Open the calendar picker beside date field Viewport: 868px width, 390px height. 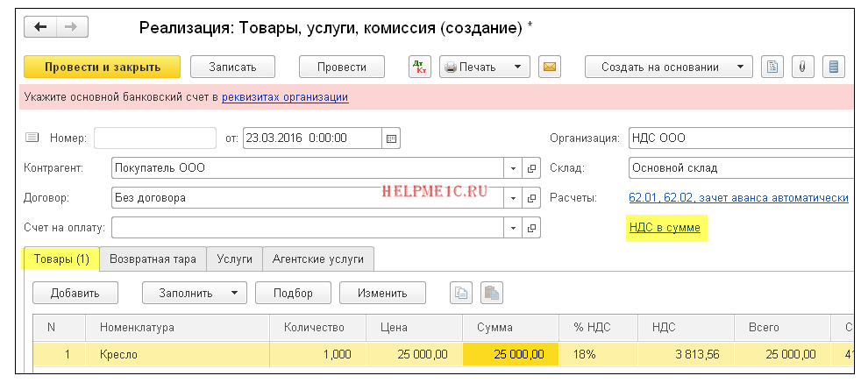(391, 138)
